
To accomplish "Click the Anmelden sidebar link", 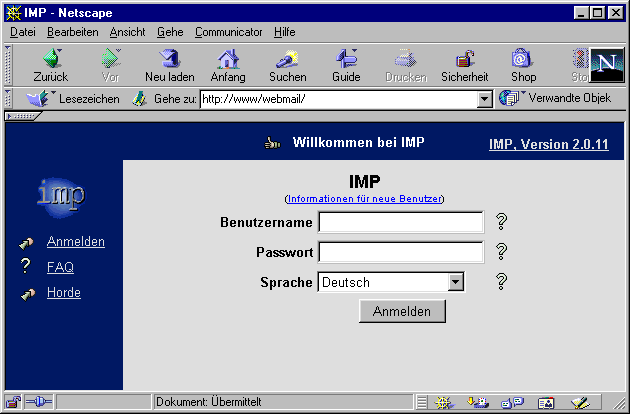I will [76, 241].
